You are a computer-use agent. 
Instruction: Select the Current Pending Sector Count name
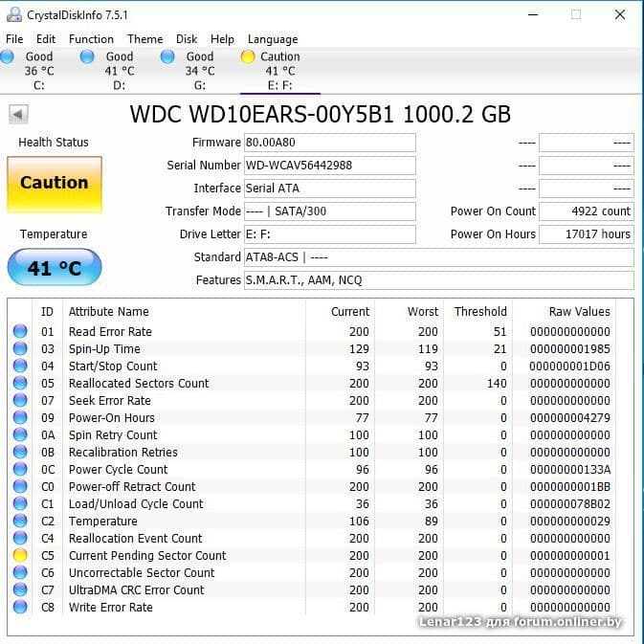coord(147,556)
